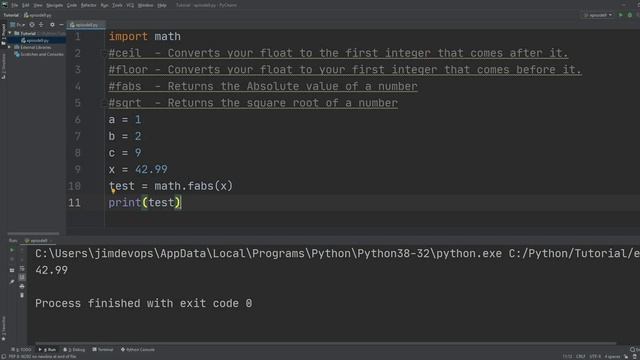Click on 'import math' code line
The width and height of the screenshot is (640, 360).
tap(144, 36)
